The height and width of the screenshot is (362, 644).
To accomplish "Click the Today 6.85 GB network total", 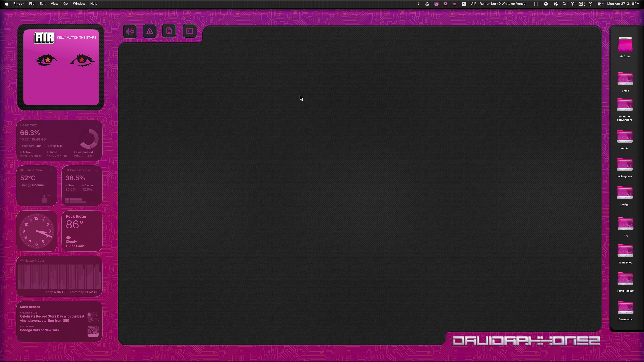I will click(x=55, y=292).
